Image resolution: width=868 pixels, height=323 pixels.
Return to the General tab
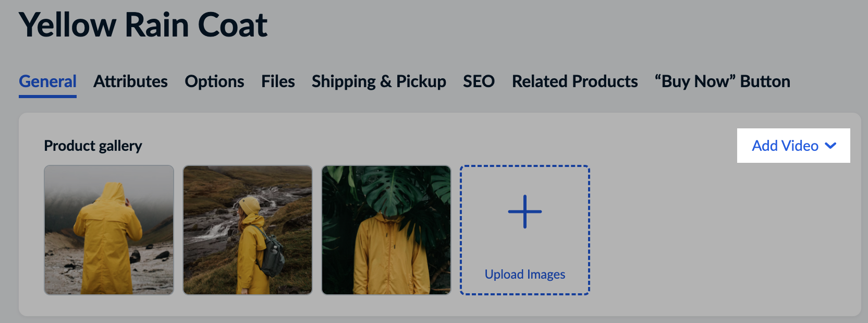(x=47, y=81)
